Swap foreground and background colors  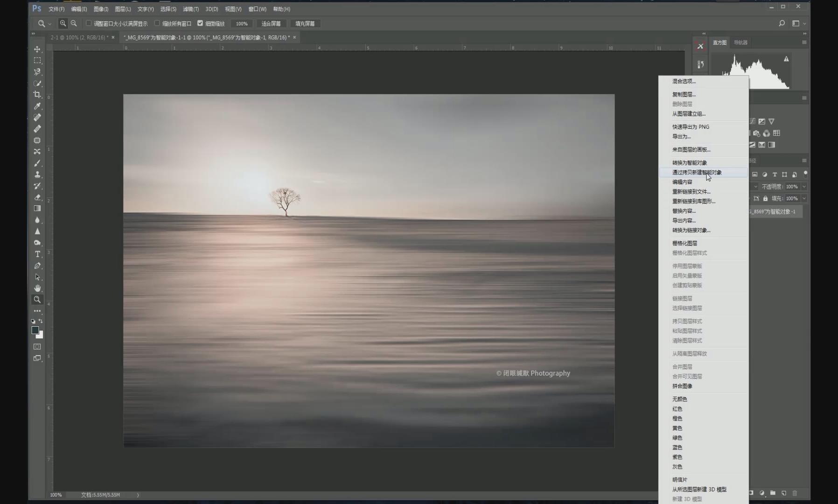pyautogui.click(x=41, y=321)
